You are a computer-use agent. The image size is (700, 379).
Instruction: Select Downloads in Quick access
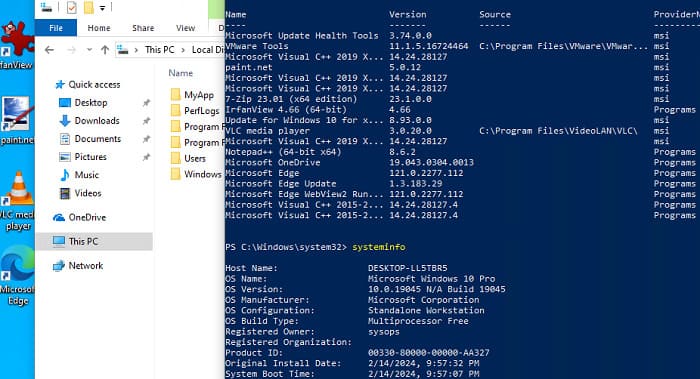97,121
